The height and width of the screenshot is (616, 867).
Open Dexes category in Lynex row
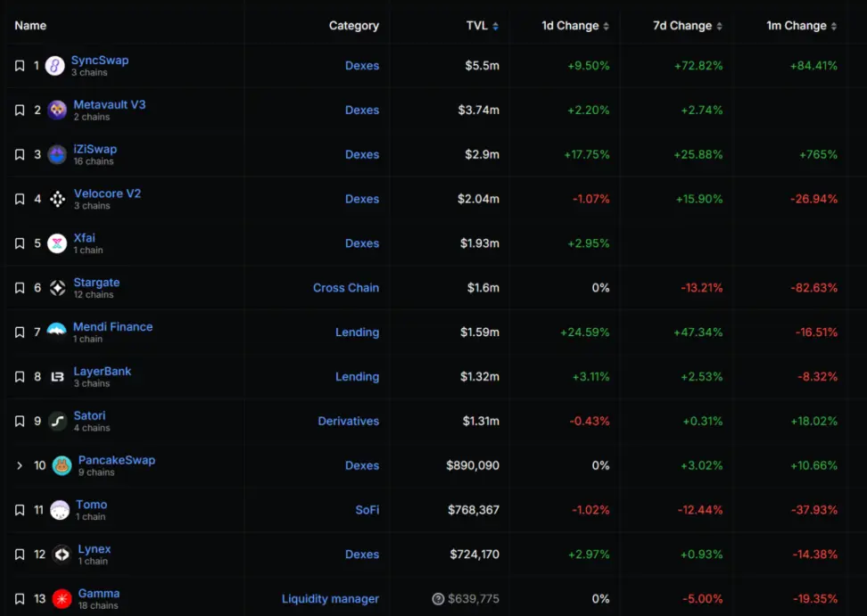tap(362, 554)
